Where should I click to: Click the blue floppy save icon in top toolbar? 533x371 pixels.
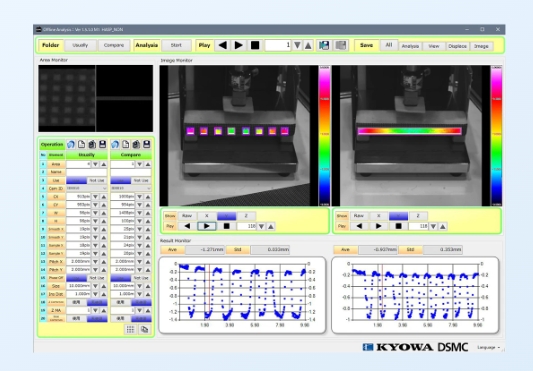click(324, 46)
